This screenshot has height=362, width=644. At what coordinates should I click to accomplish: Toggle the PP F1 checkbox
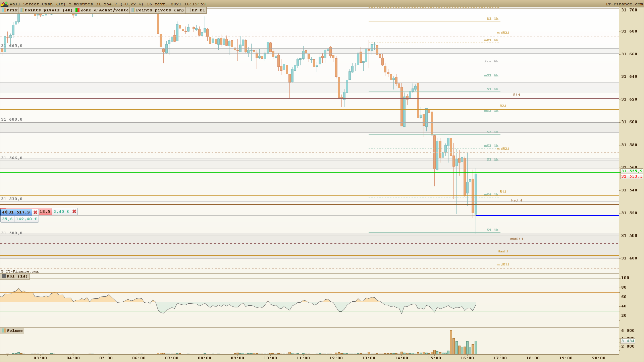click(x=189, y=10)
